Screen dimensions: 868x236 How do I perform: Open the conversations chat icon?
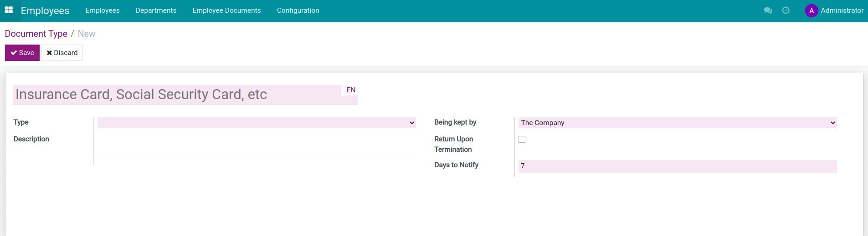click(768, 10)
